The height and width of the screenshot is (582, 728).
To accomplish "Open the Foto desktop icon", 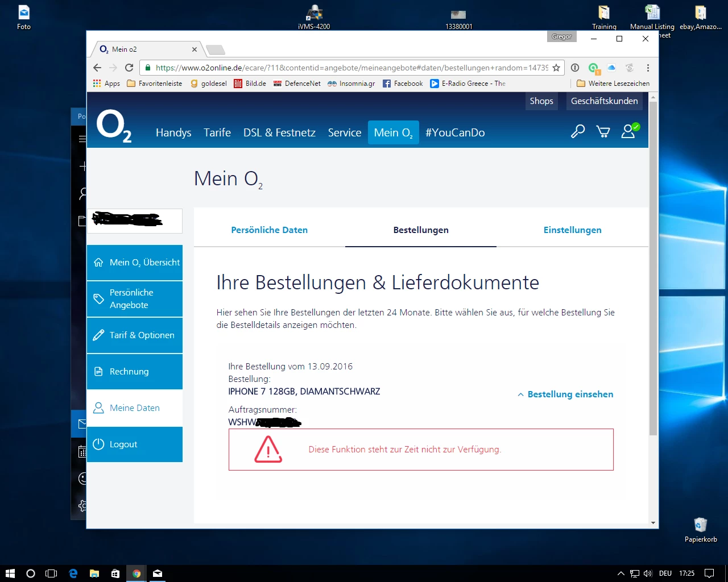I will (24, 17).
